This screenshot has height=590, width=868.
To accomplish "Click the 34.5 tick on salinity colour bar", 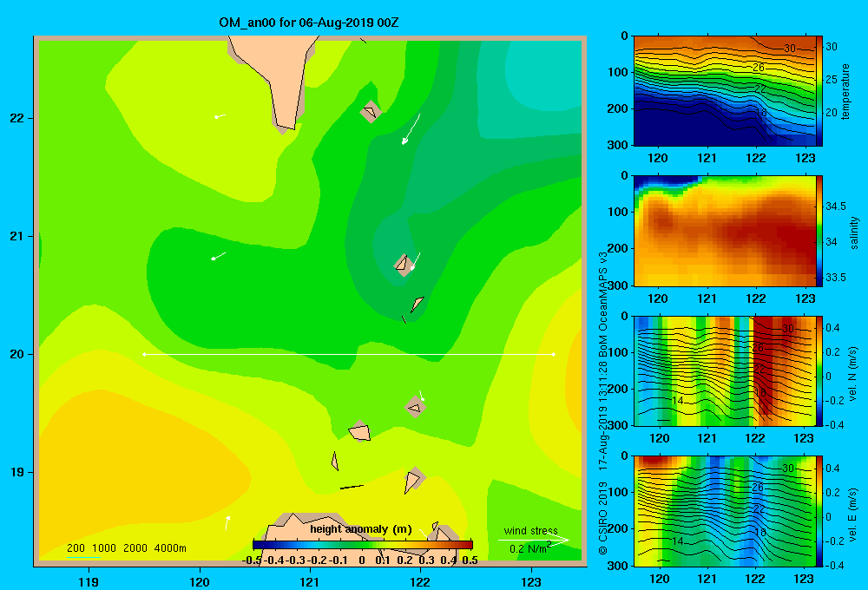I will pos(836,206).
